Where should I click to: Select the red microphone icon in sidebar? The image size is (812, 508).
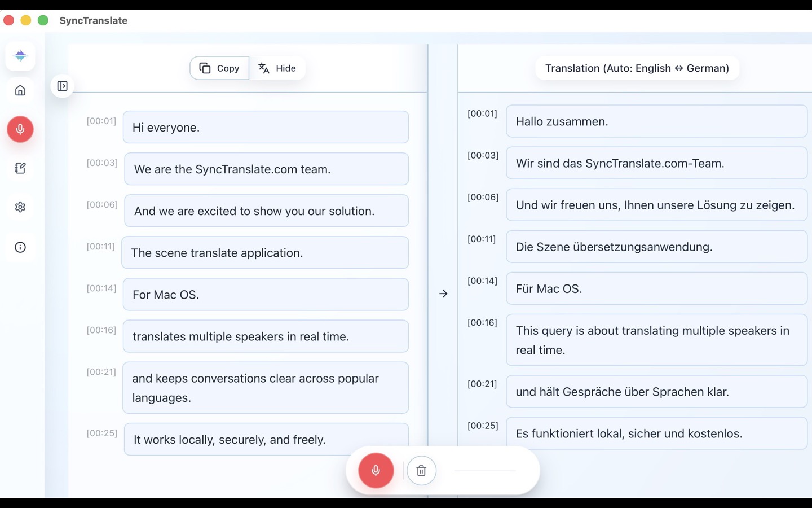(x=20, y=129)
